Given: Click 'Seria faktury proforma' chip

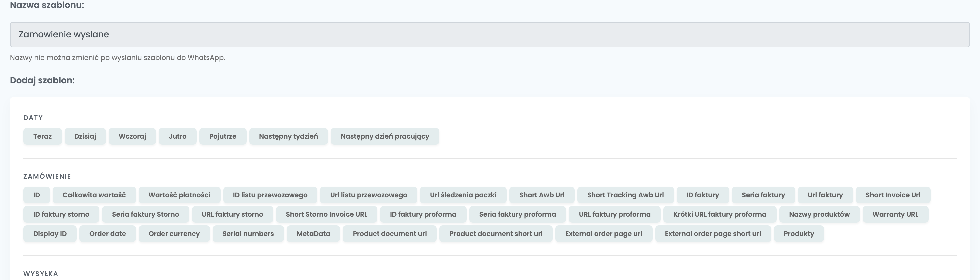Looking at the screenshot, I should coord(518,214).
